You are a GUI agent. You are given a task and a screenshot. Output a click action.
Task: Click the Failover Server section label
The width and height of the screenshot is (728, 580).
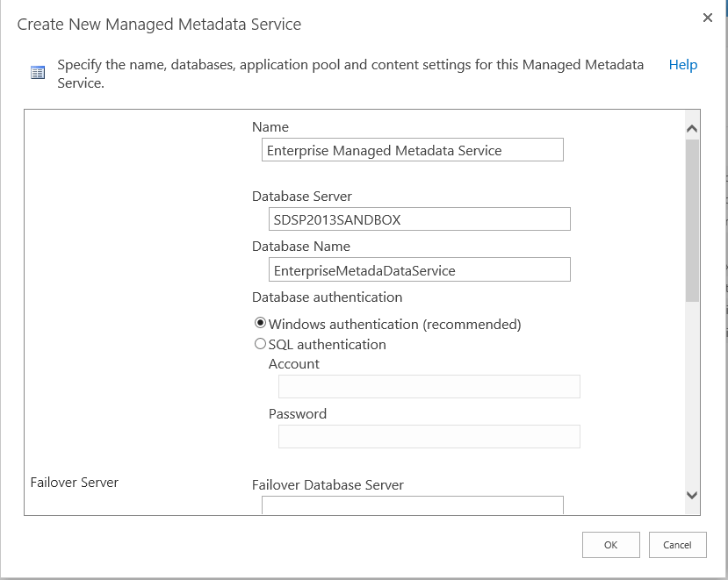point(75,482)
